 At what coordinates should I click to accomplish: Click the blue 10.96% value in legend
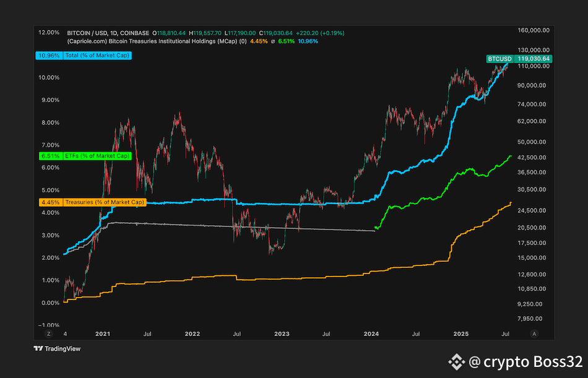(x=308, y=41)
